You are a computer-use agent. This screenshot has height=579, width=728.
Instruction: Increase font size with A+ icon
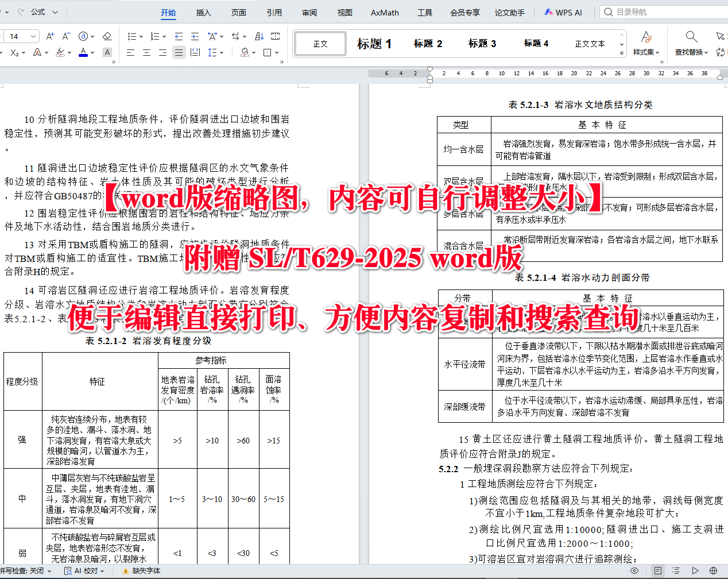point(50,36)
